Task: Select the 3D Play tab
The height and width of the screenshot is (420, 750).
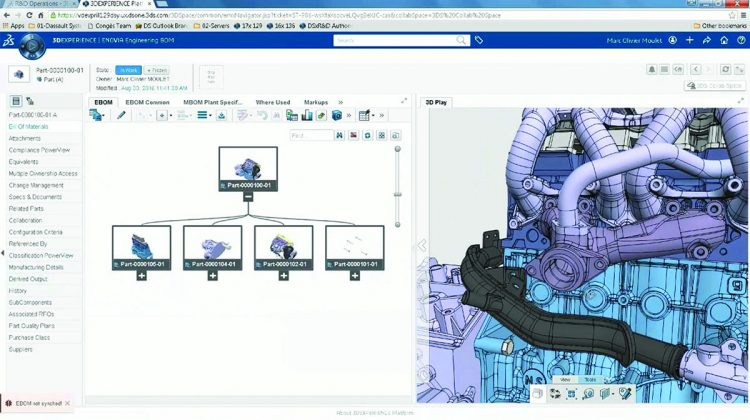Action: pos(436,102)
